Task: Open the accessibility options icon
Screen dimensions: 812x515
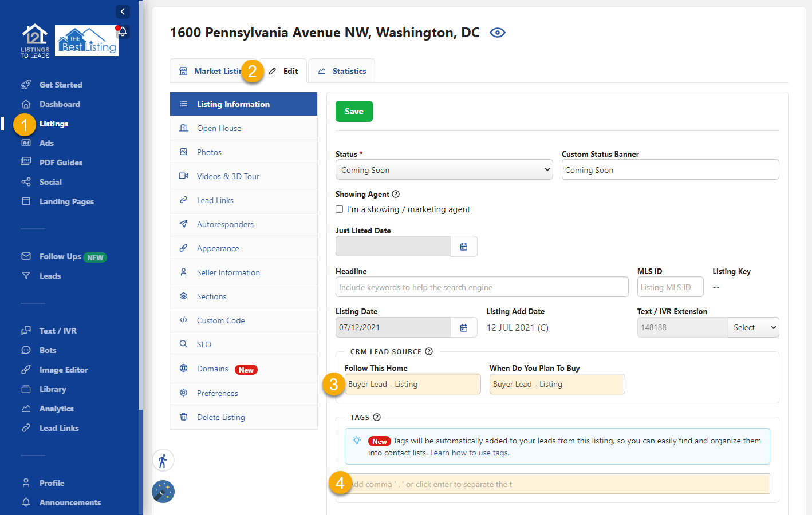Action: (x=163, y=460)
